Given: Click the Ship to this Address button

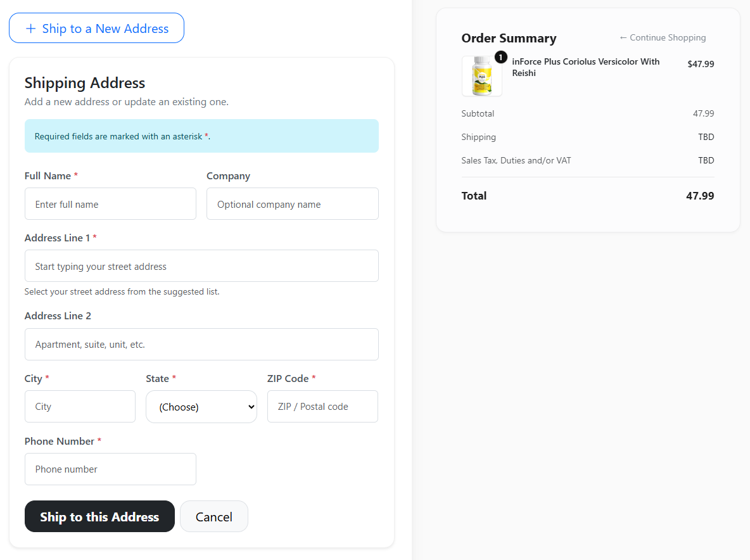Looking at the screenshot, I should [99, 516].
